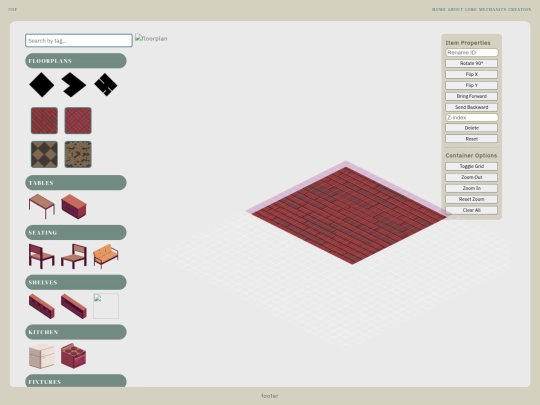540x405 pixels.
Task: Rotate item with Rotate 90° button
Action: (471, 63)
